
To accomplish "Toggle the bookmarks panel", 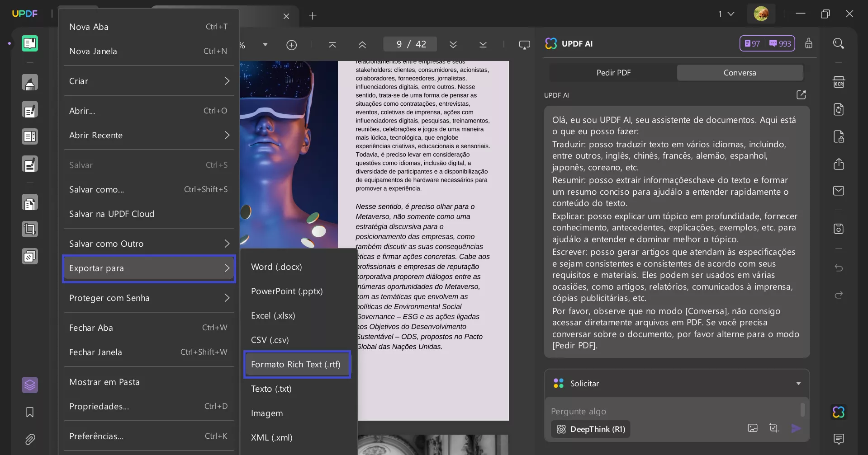I will point(30,412).
